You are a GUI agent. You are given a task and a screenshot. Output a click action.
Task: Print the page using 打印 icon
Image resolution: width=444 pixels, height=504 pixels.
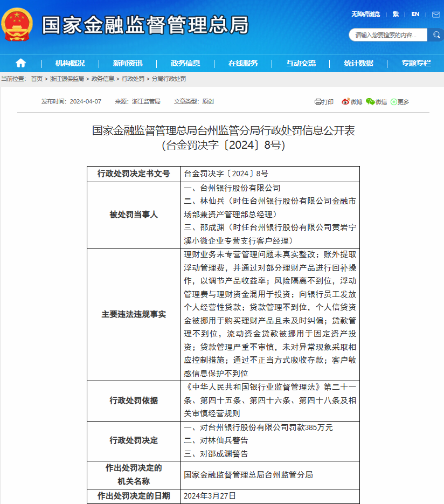coord(324,101)
